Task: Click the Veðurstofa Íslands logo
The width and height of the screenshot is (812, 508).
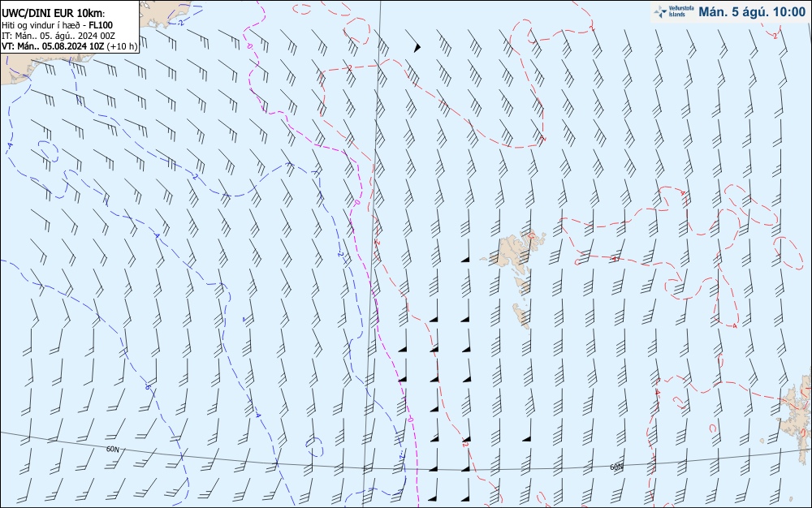Action: 674,11
